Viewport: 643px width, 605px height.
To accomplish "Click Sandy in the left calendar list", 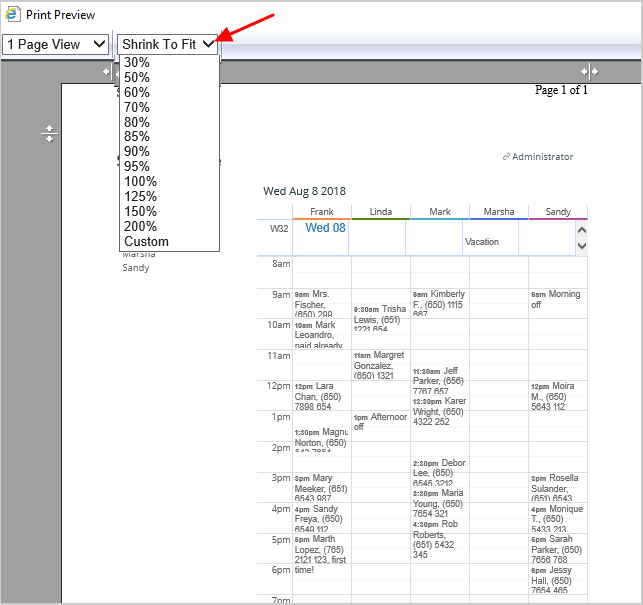I will point(136,268).
